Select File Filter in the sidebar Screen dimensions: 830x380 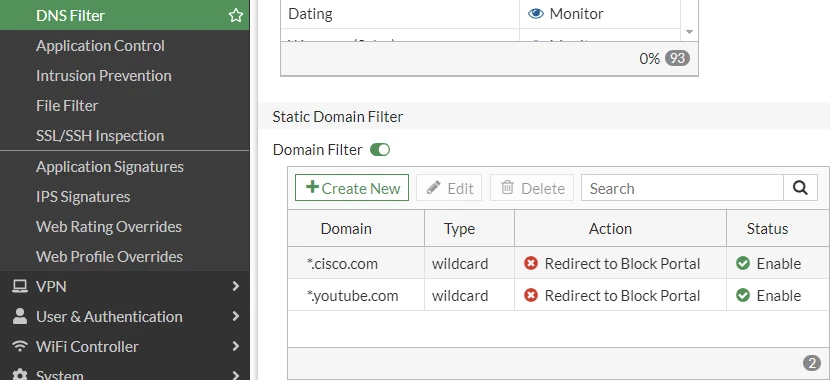tap(67, 106)
